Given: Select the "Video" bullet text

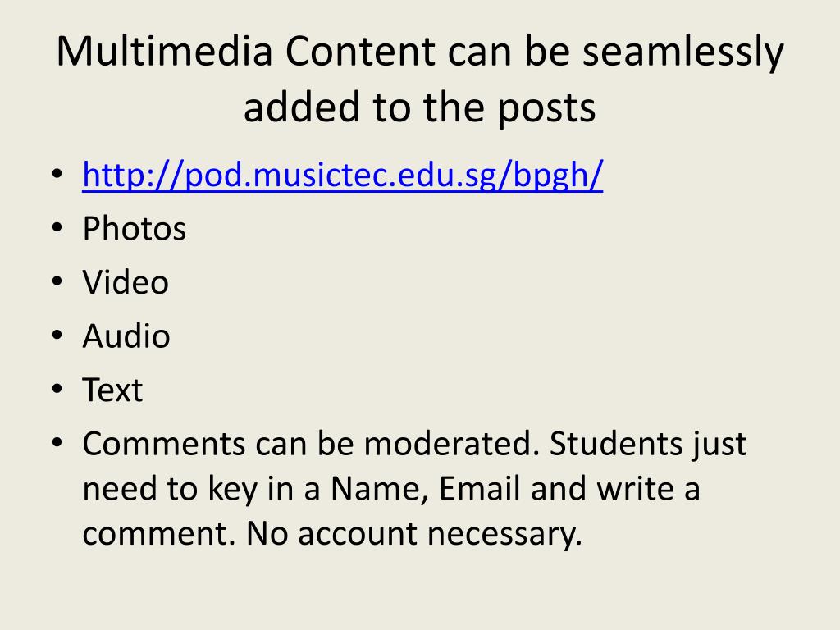Looking at the screenshot, I should coord(126,282).
